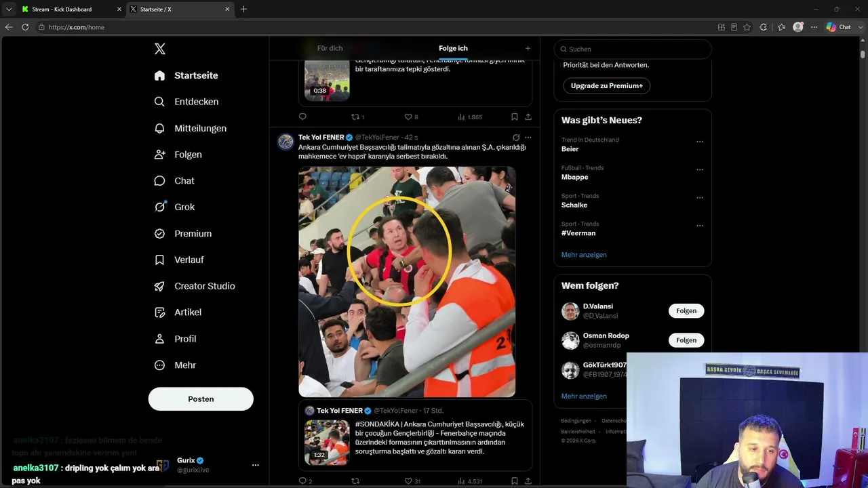Reply to the post with 1.865 views
This screenshot has height=488, width=868.
pos(302,117)
